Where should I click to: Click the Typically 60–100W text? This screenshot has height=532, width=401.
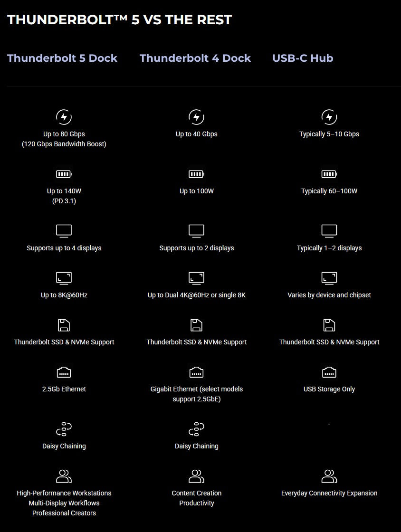[x=329, y=191]
